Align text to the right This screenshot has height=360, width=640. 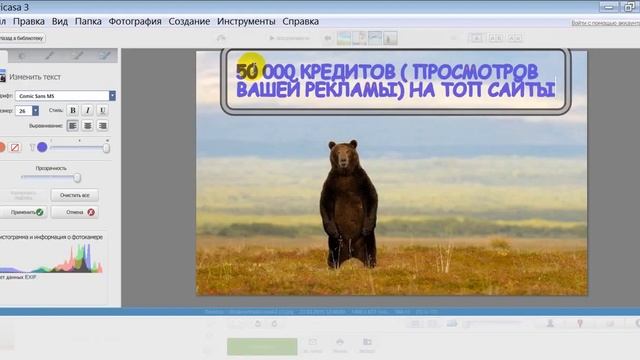[x=102, y=126]
